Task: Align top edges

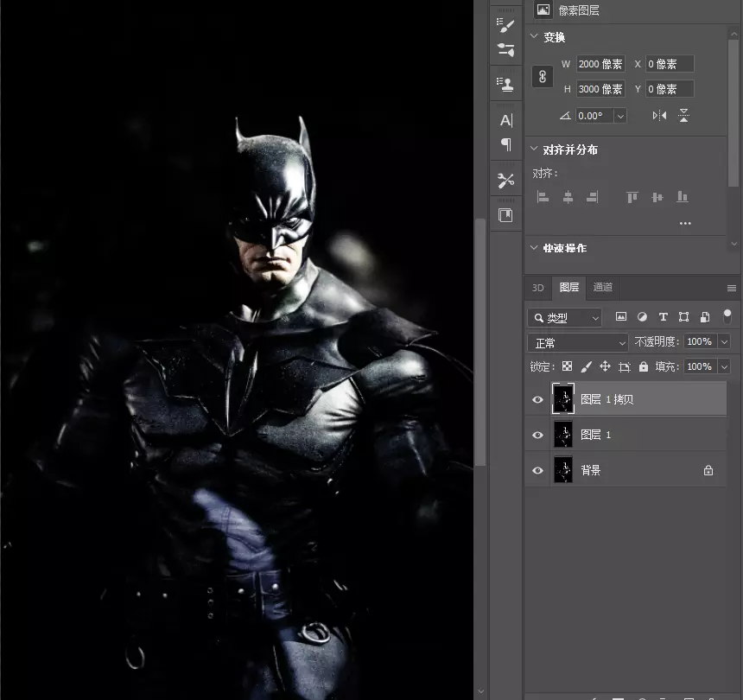Action: [632, 197]
